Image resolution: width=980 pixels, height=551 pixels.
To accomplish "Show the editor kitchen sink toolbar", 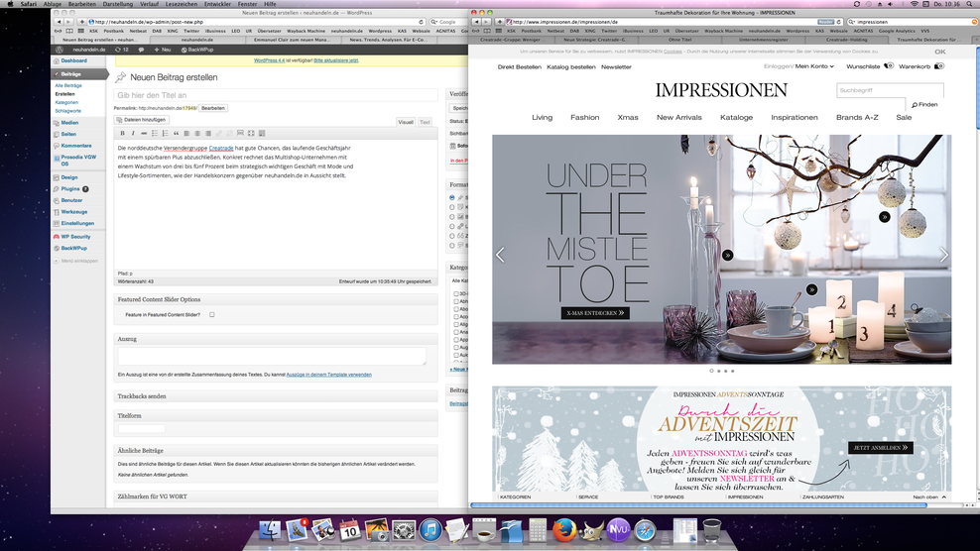I will 262,133.
